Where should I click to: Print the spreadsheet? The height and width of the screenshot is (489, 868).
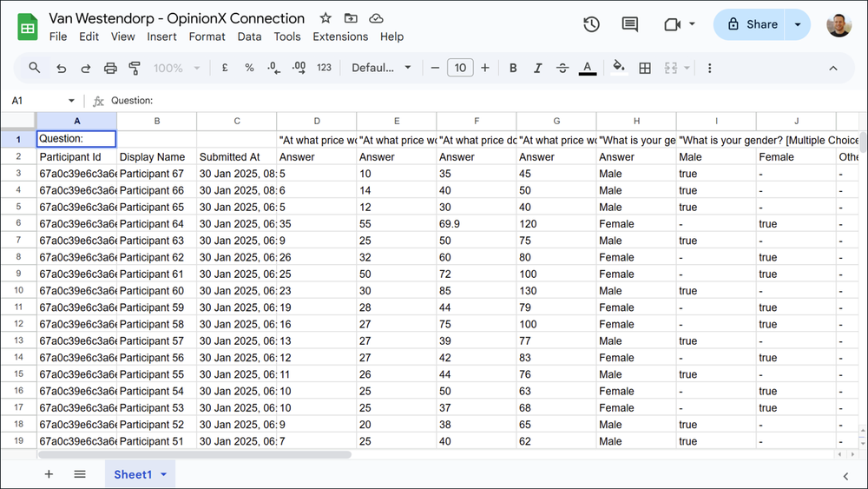coord(110,68)
